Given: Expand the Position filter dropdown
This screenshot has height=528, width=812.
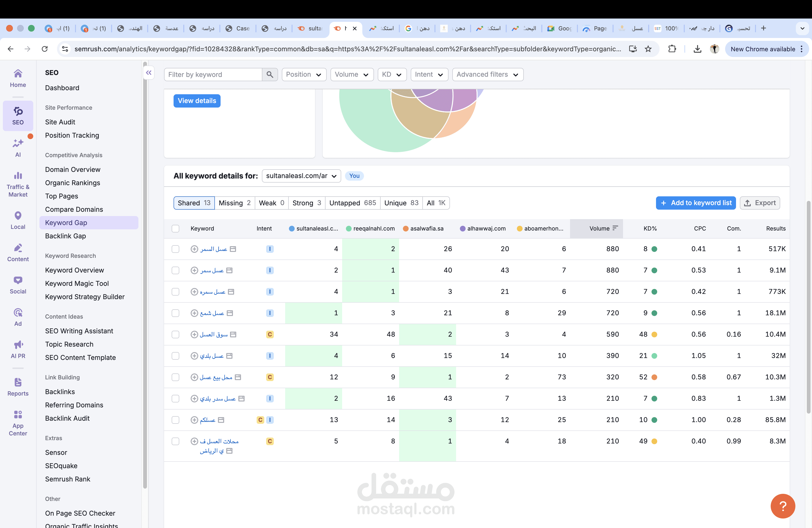Looking at the screenshot, I should click(x=304, y=74).
